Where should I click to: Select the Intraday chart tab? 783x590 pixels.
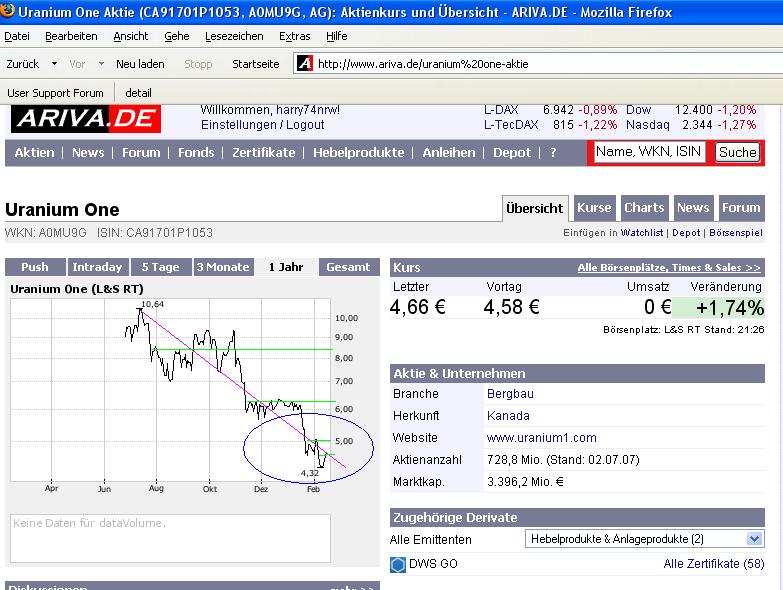point(97,267)
